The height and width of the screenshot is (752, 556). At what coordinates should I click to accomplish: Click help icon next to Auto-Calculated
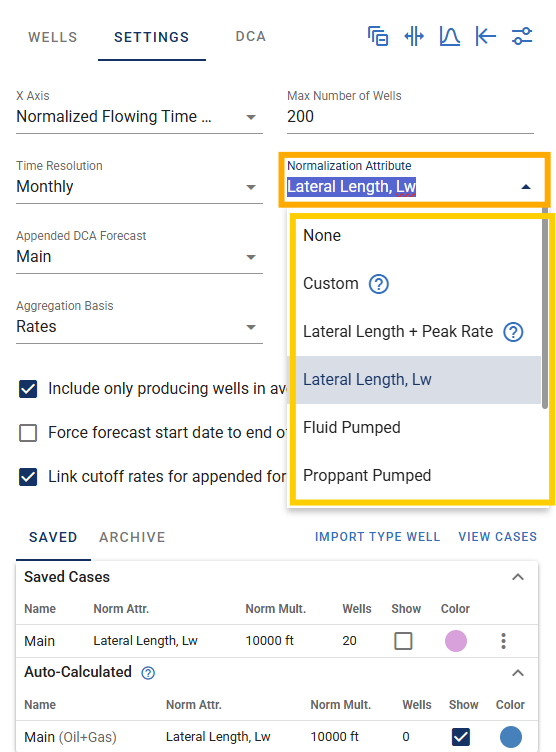pos(148,673)
